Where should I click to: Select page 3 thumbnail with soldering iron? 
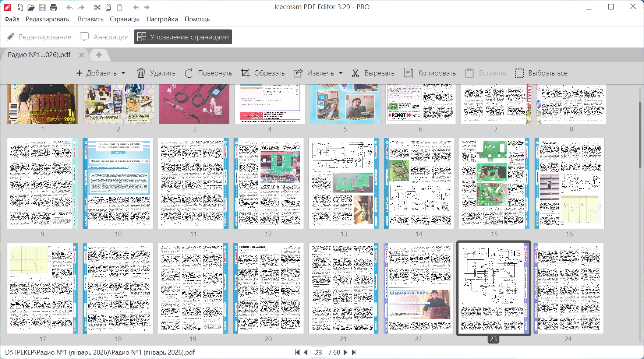click(194, 104)
